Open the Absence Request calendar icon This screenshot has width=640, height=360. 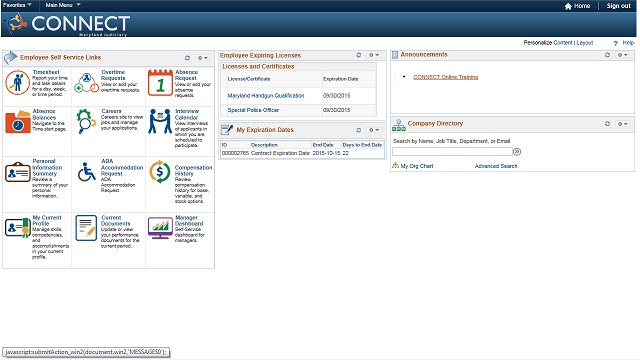[160, 83]
